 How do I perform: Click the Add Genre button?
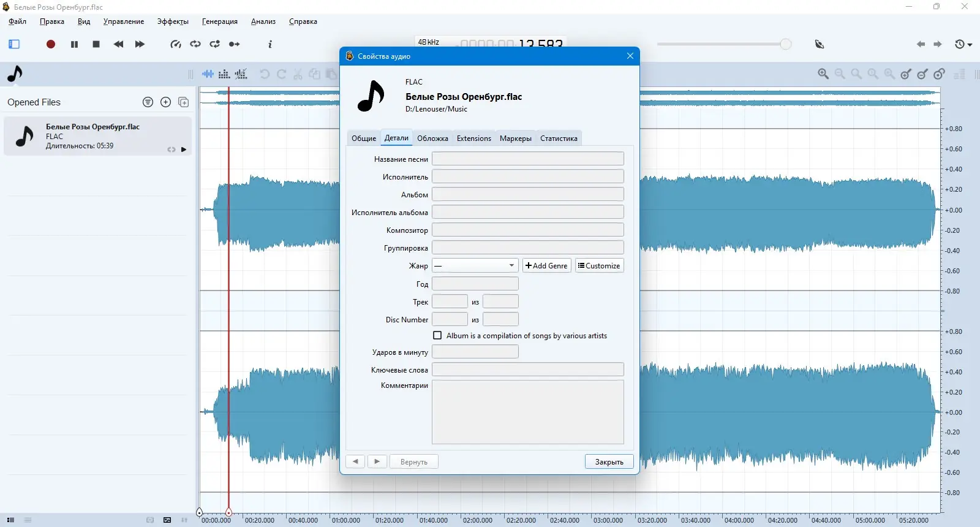(x=546, y=265)
